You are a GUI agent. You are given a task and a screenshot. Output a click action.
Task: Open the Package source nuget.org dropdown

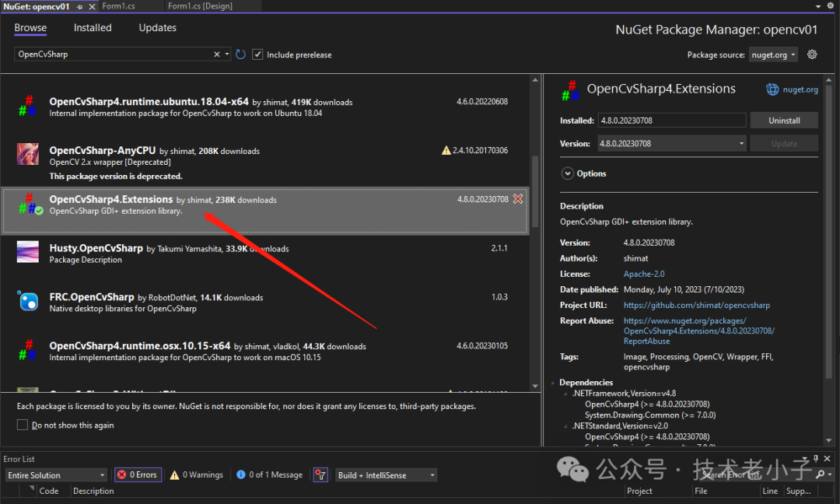(x=774, y=54)
